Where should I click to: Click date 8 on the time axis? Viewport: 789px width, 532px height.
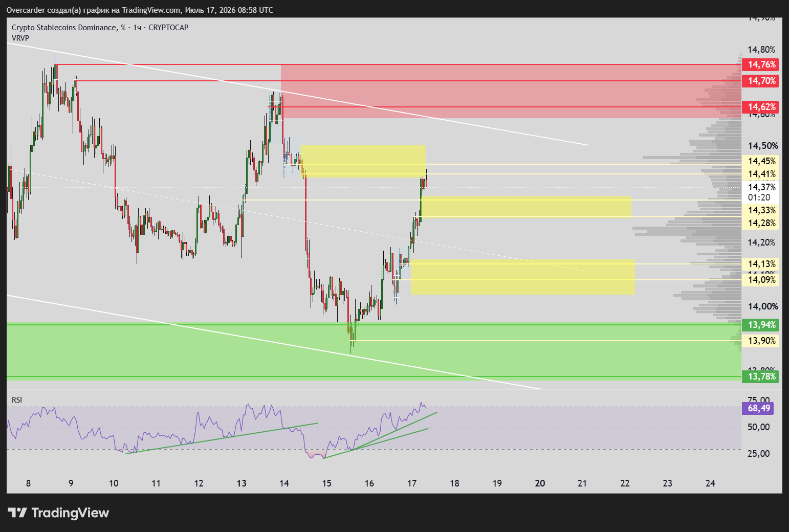(x=28, y=483)
